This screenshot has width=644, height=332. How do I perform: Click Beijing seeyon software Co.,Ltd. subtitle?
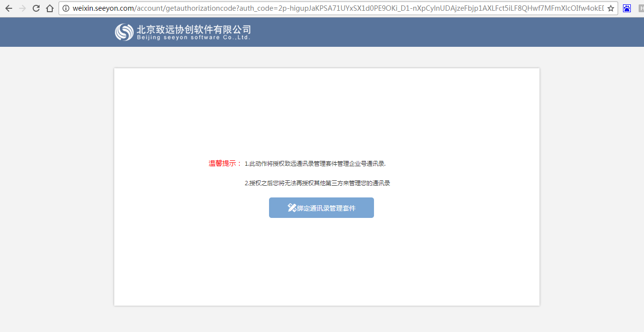click(193, 38)
